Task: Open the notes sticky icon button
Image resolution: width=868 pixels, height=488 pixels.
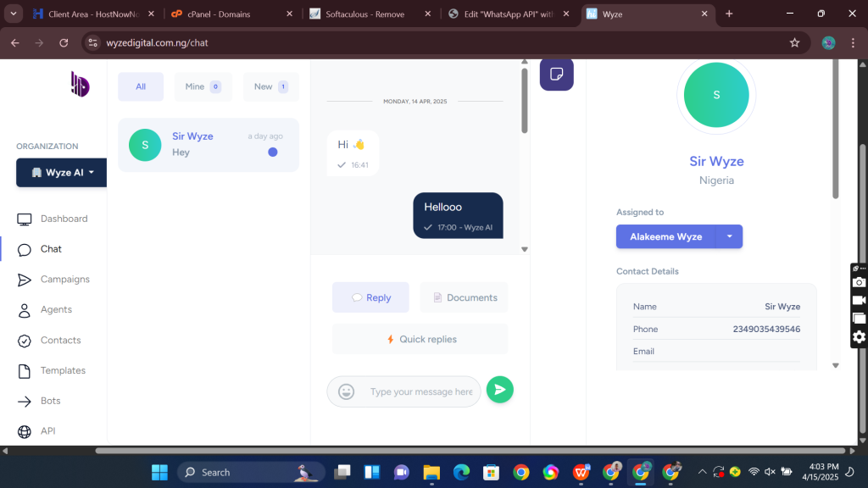Action: click(556, 75)
